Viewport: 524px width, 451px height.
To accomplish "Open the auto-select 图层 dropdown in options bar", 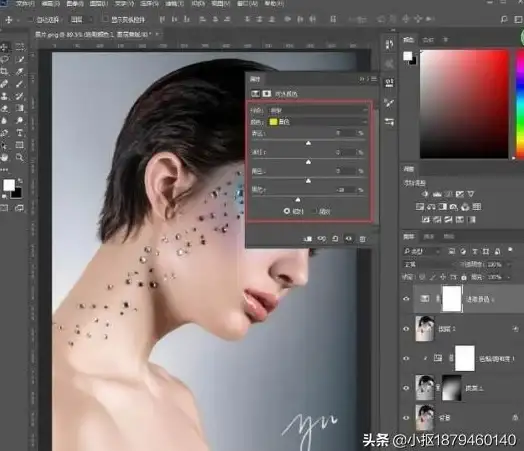I will click(81, 20).
